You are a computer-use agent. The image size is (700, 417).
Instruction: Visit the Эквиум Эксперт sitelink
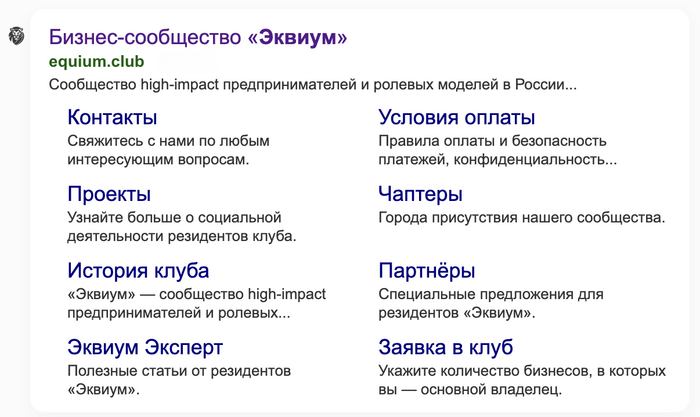click(x=145, y=347)
